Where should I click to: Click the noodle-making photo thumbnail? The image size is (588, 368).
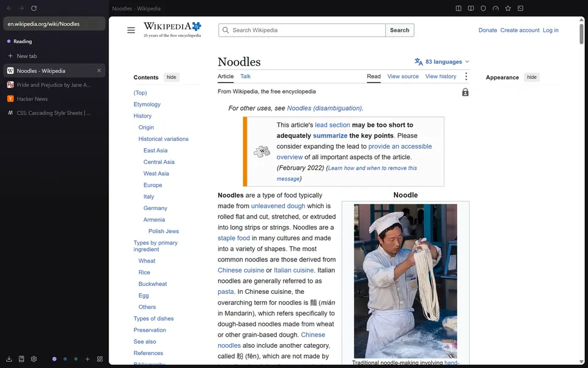pos(405,281)
